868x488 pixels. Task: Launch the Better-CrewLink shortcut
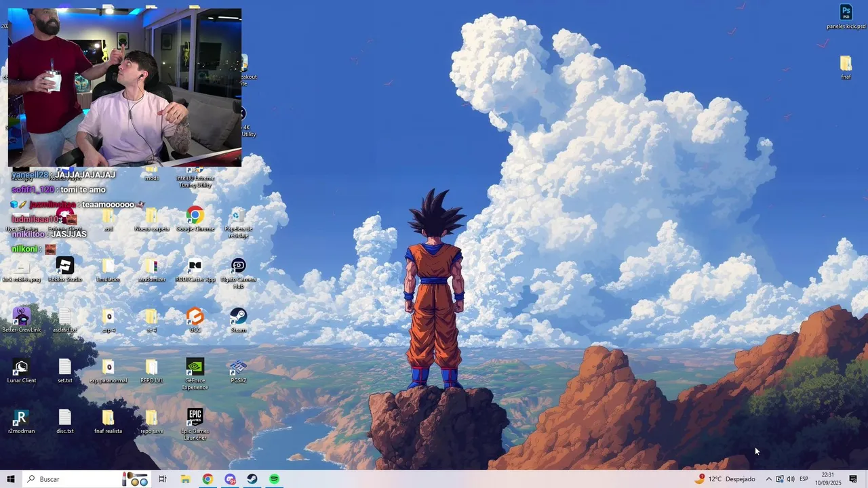pyautogui.click(x=22, y=320)
